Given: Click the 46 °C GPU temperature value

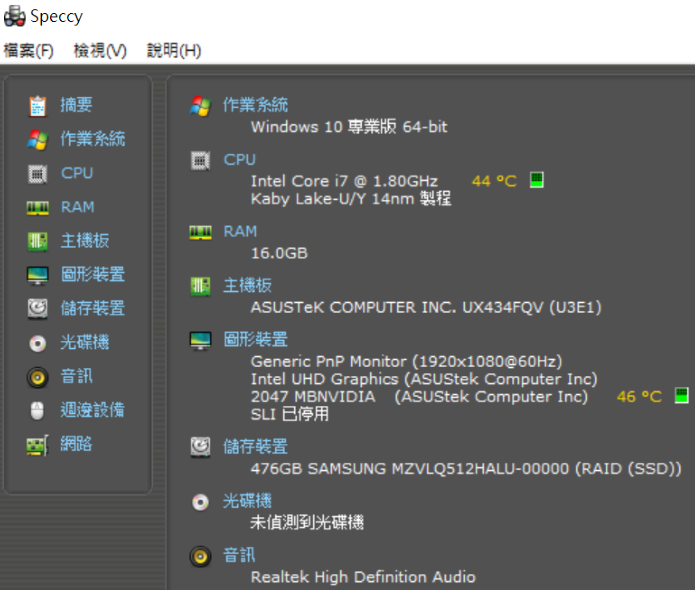Looking at the screenshot, I should pyautogui.click(x=639, y=397).
